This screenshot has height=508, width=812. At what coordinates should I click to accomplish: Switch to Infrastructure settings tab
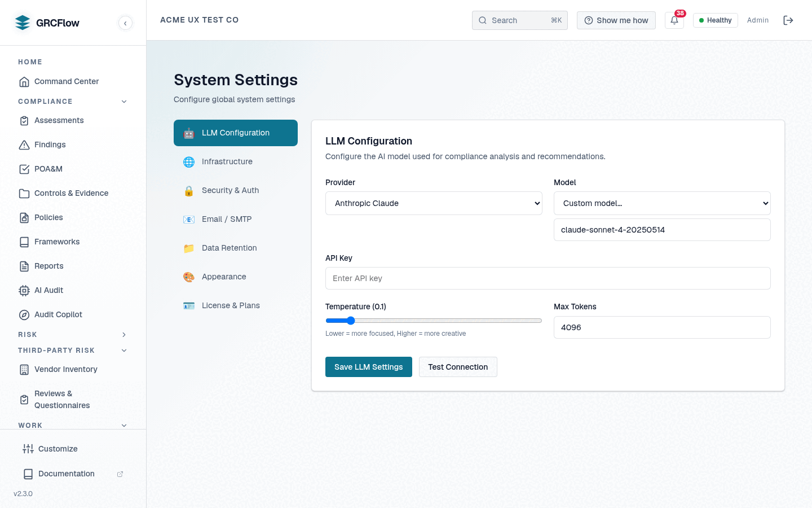click(x=236, y=161)
